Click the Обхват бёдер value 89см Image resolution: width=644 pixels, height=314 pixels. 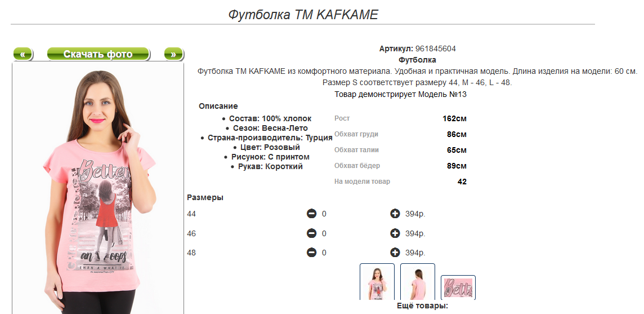457,166
